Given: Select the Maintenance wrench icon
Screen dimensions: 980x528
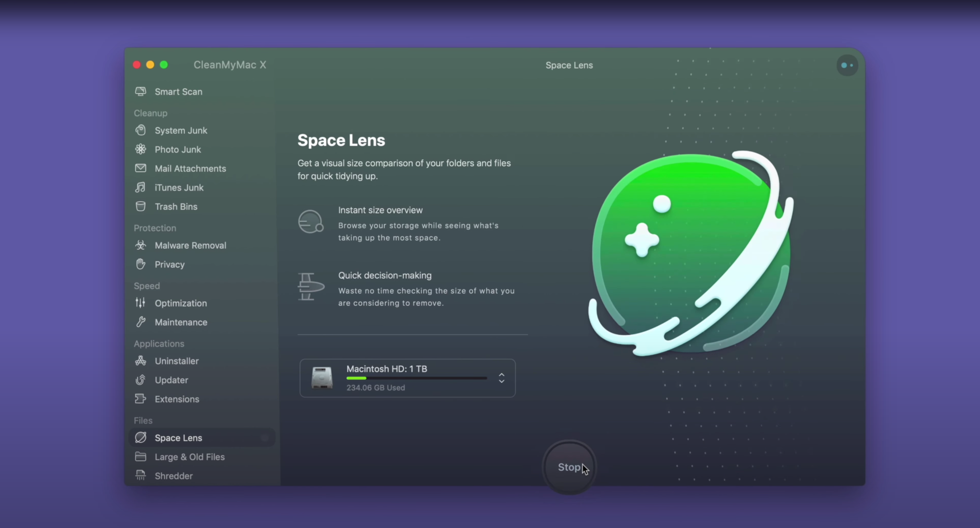Looking at the screenshot, I should [140, 322].
